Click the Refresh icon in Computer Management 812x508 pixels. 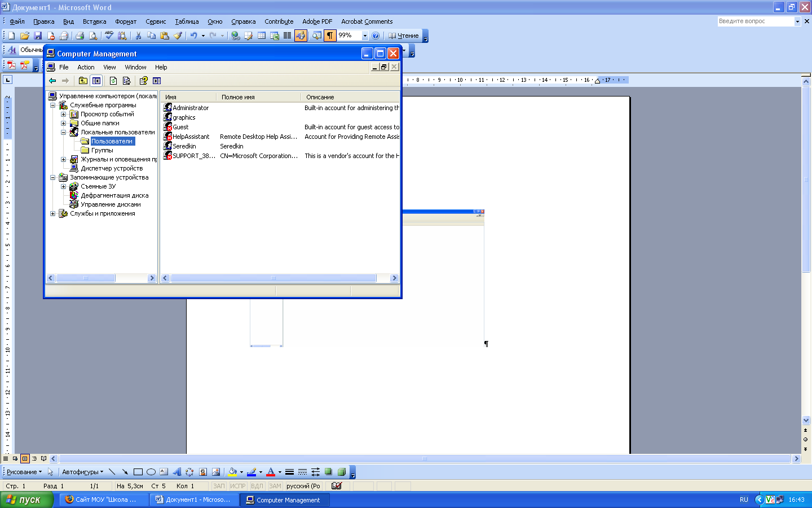point(113,81)
